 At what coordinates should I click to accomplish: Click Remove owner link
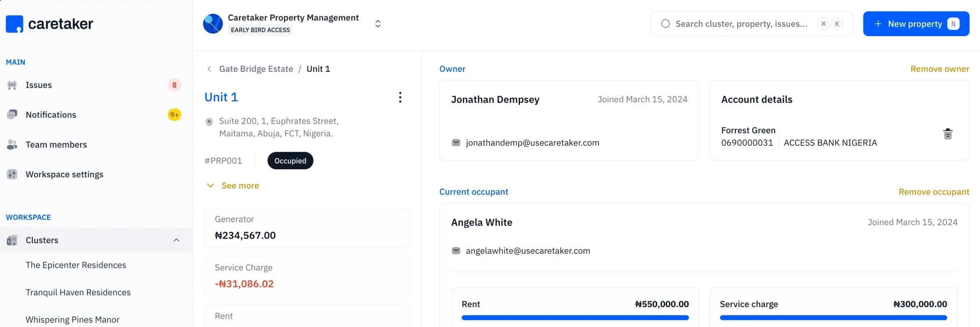pyautogui.click(x=940, y=69)
